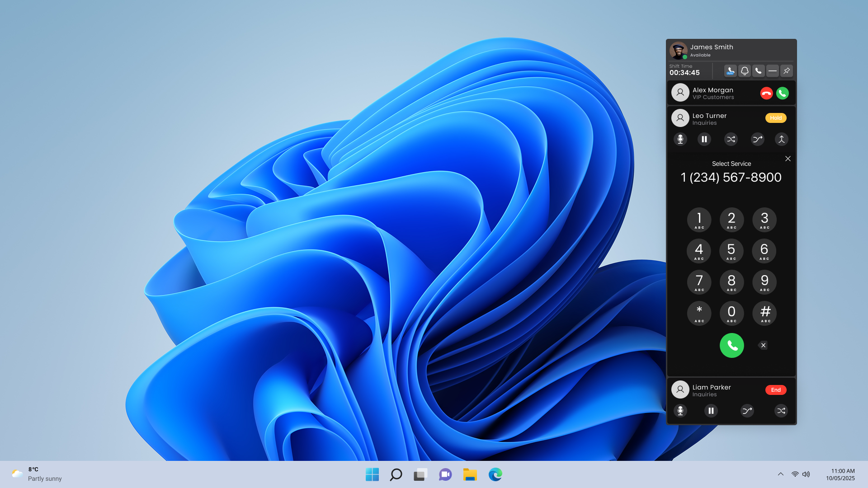Image resolution: width=868 pixels, height=488 pixels.
Task: Click the phone number display field
Action: click(731, 178)
